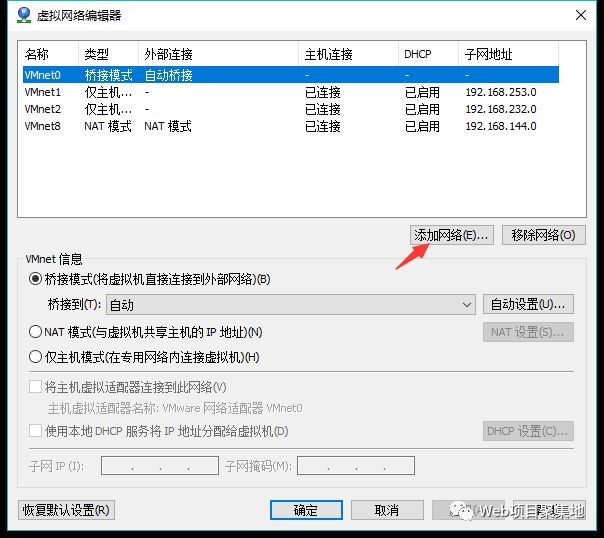Click 已启用 DHCP cell in VMnet1 row
This screenshot has width=604, height=538.
[422, 92]
